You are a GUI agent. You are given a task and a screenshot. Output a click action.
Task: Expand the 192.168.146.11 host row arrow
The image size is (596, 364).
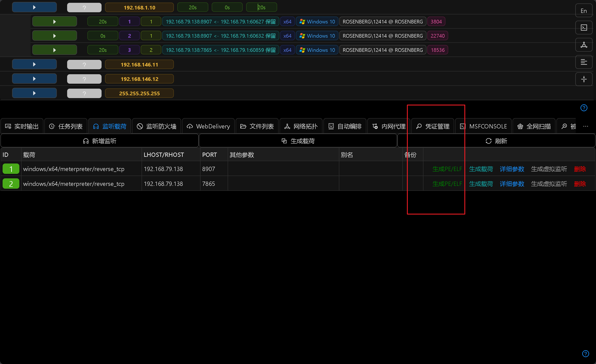(34, 64)
